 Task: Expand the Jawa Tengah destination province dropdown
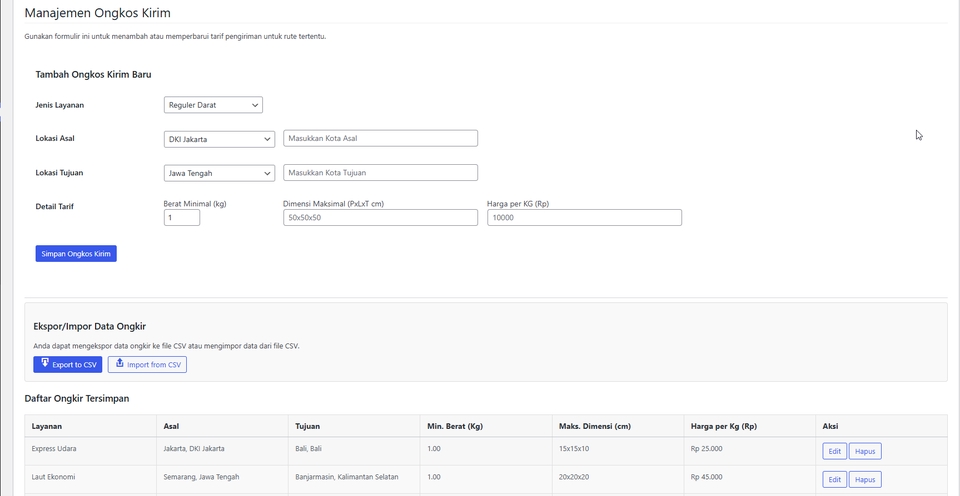(x=219, y=173)
